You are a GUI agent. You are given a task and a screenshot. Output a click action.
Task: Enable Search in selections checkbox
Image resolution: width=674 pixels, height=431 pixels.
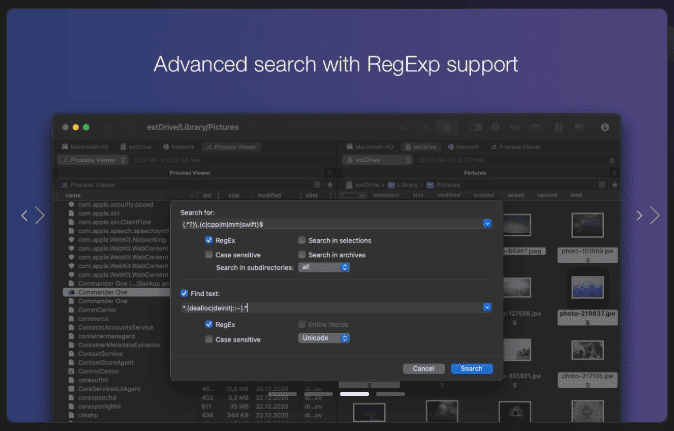point(302,240)
